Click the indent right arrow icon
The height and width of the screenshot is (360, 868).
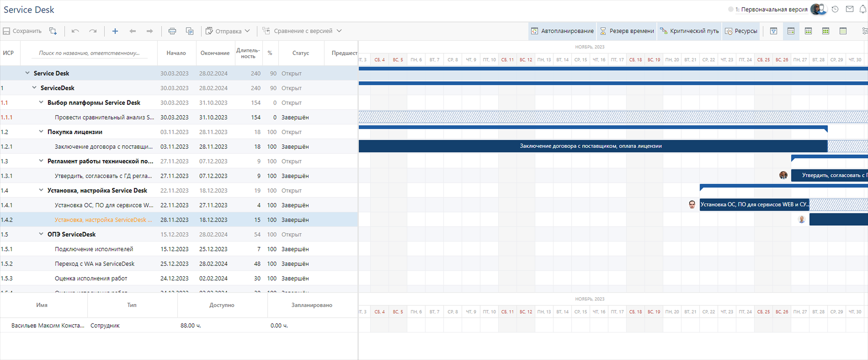pos(150,31)
